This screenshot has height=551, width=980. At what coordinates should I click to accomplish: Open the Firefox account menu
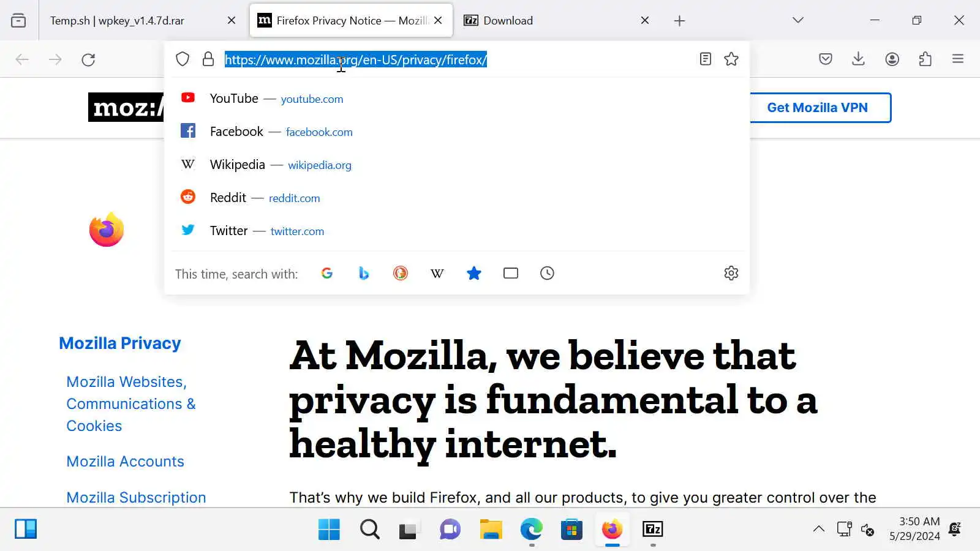click(892, 59)
